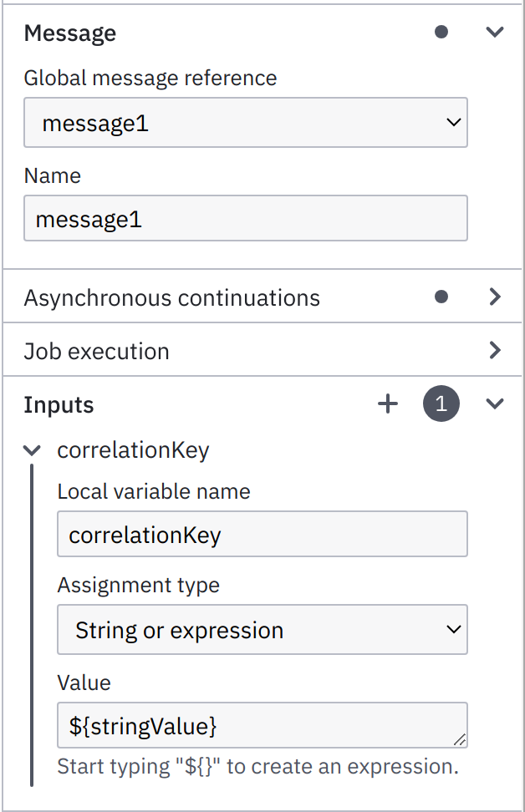Viewport: 525px width, 812px height.
Task: Click the Asynchronous continuations title text
Action: (172, 297)
